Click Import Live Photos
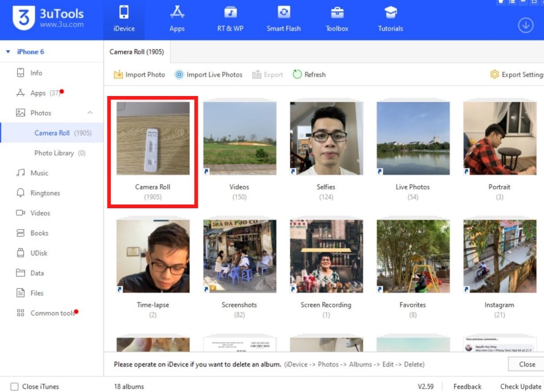544x392 pixels. pos(208,75)
